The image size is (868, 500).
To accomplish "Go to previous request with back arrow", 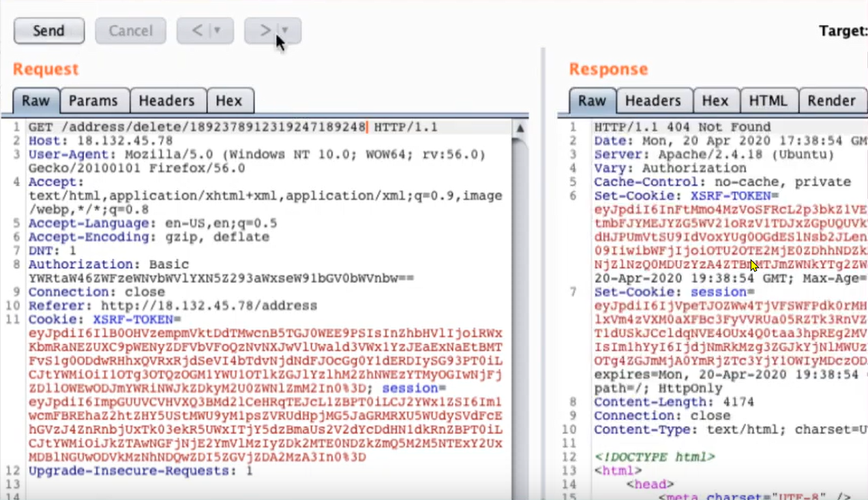I will click(197, 31).
